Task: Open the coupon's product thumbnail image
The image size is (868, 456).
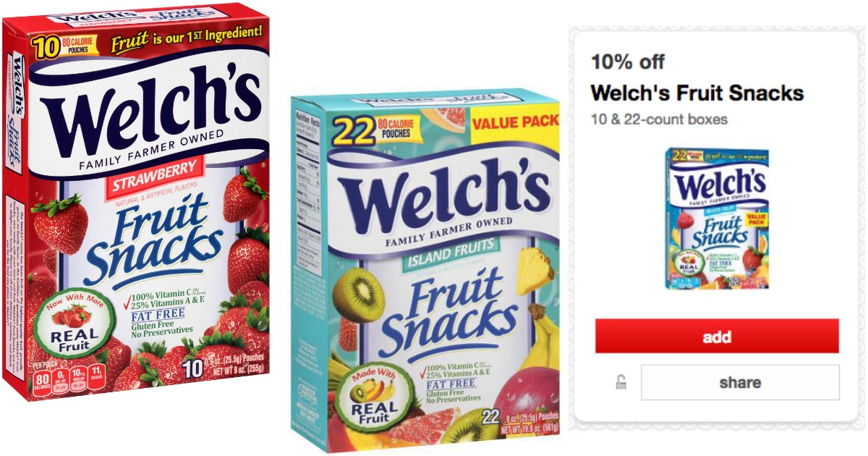Action: (x=718, y=219)
